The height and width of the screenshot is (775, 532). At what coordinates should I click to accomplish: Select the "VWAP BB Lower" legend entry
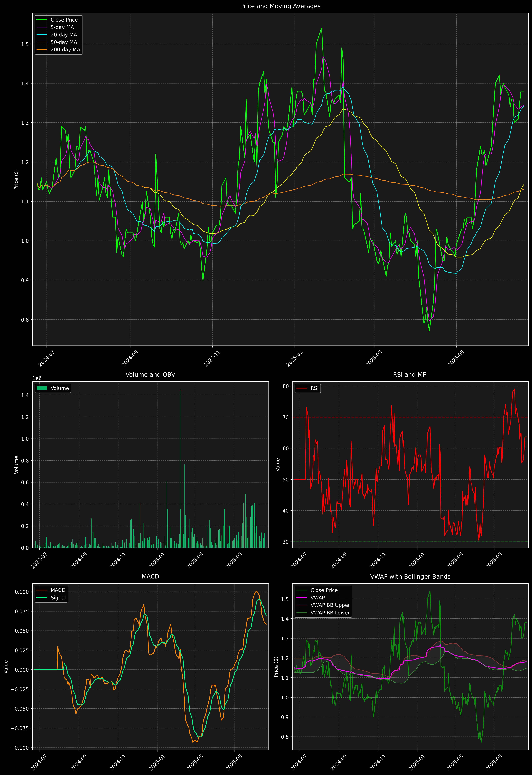(330, 613)
